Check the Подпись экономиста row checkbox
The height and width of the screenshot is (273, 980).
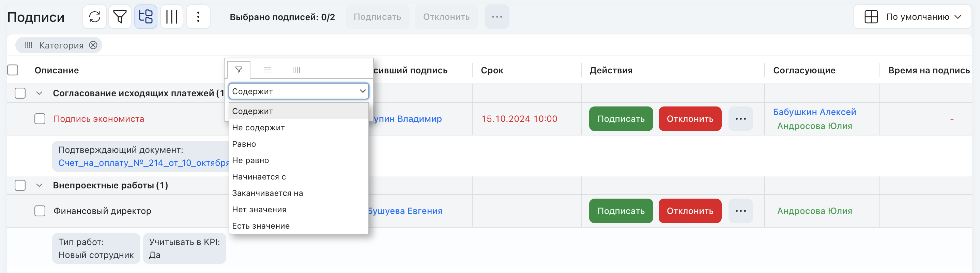point(40,119)
